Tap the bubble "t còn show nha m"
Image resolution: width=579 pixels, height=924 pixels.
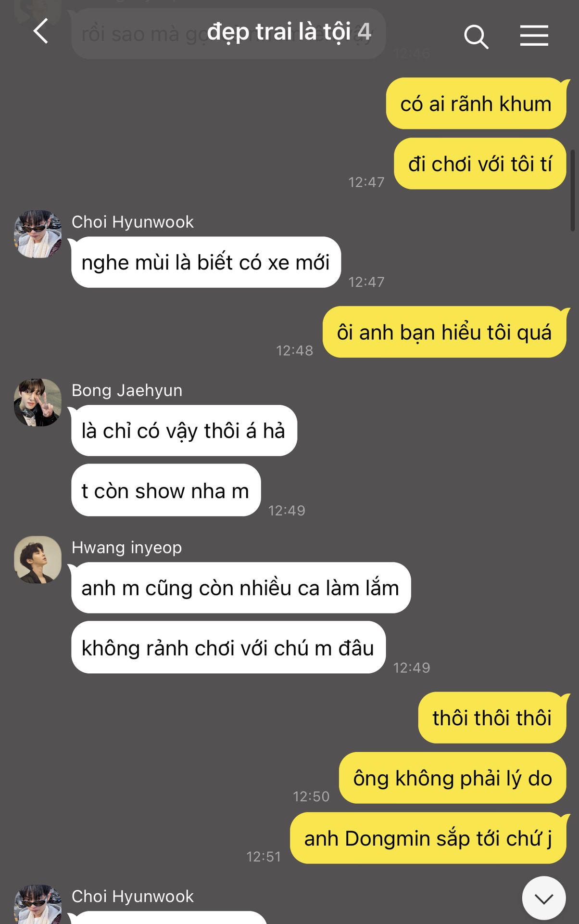pyautogui.click(x=166, y=490)
